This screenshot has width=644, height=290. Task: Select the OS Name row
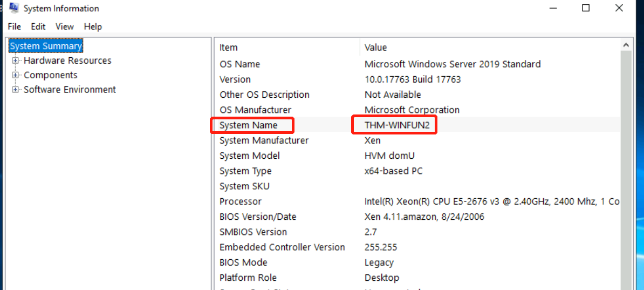239,64
